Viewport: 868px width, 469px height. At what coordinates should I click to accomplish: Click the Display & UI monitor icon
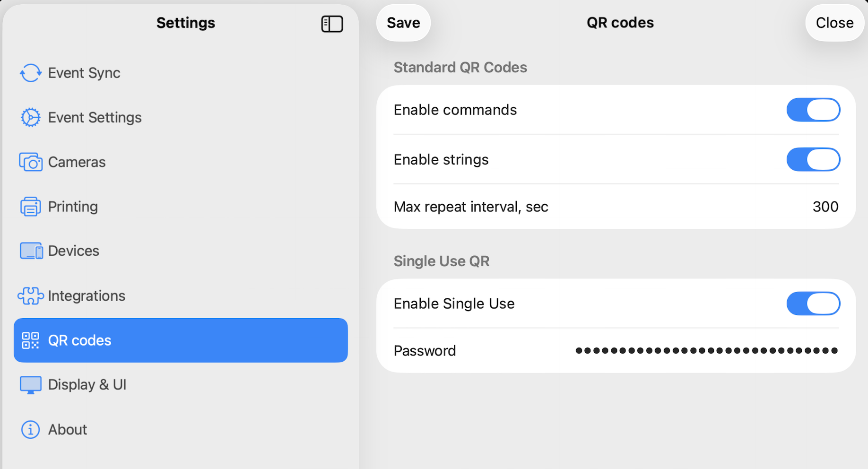(31, 385)
